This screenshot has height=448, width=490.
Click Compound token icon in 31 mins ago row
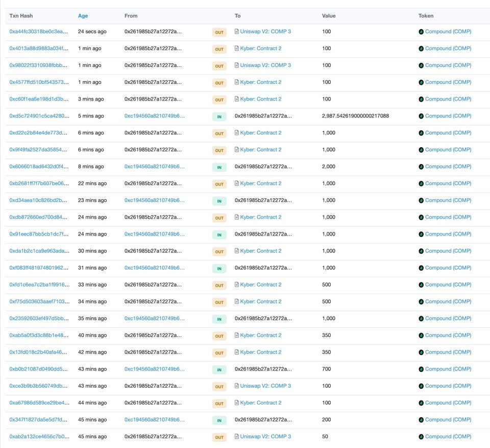coord(421,268)
